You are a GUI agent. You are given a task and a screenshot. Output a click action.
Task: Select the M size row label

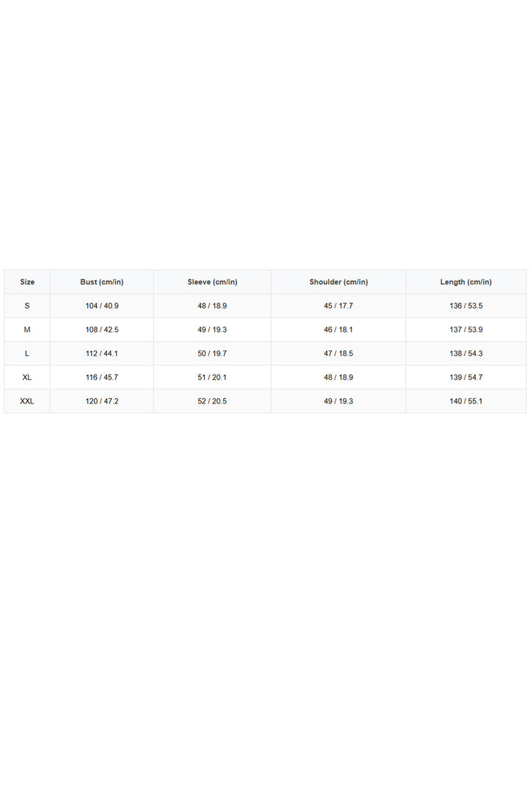point(27,330)
